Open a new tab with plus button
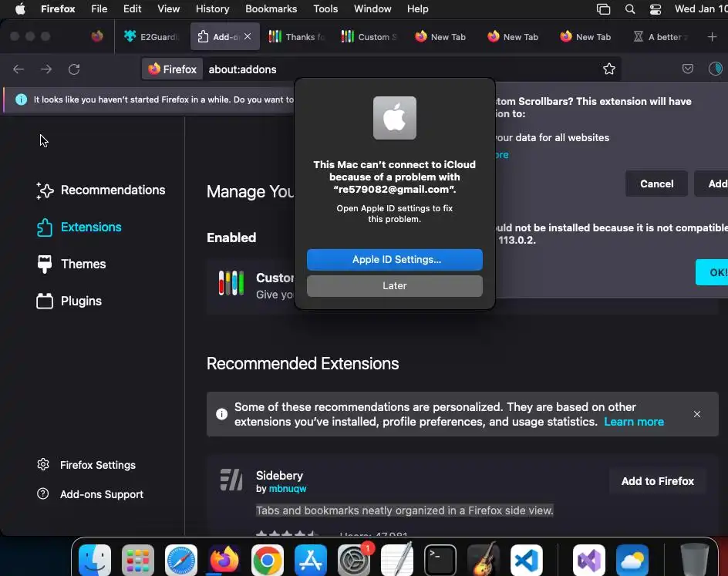 (x=712, y=37)
